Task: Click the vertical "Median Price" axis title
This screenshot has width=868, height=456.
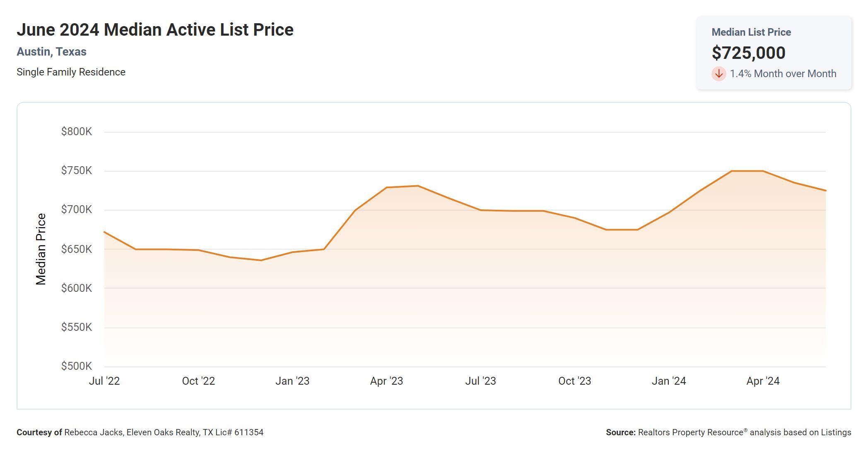Action: [41, 249]
